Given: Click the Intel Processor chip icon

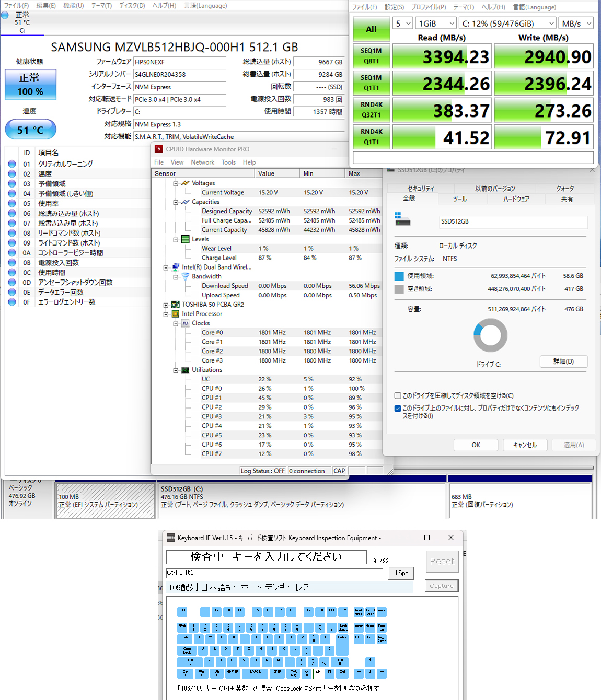Looking at the screenshot, I should [x=175, y=314].
